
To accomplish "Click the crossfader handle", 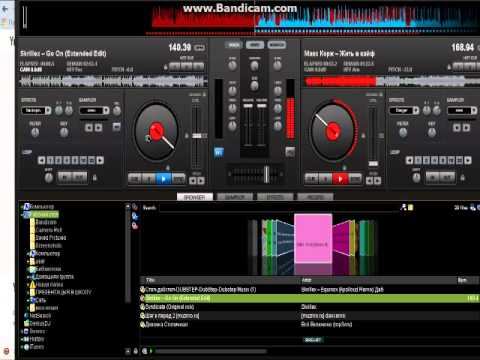I will coord(266,174).
